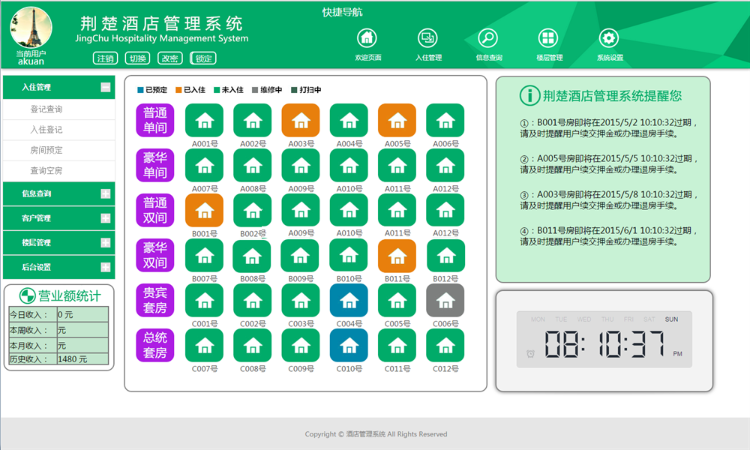Select vacant room A001 icon
Screen dimensions: 750x450
point(204,121)
